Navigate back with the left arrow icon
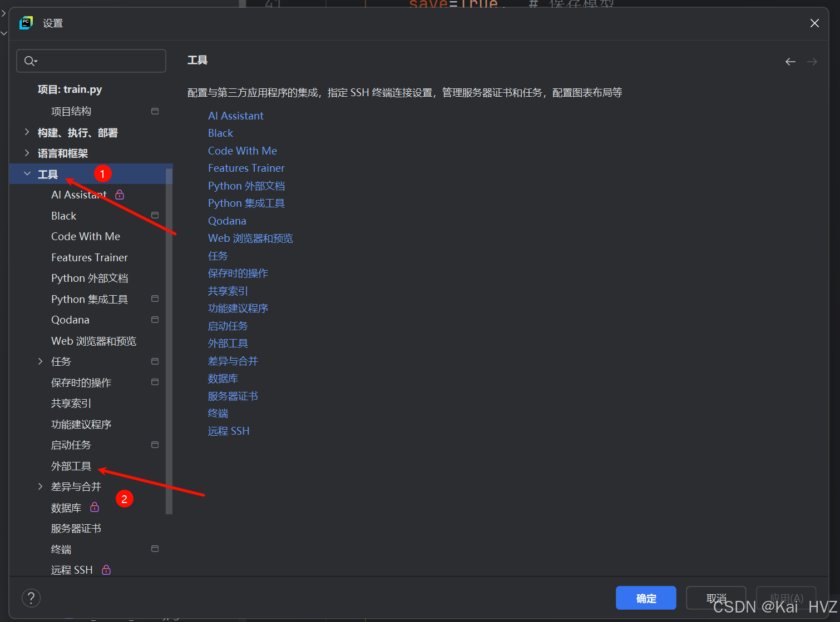The height and width of the screenshot is (622, 840). tap(790, 62)
